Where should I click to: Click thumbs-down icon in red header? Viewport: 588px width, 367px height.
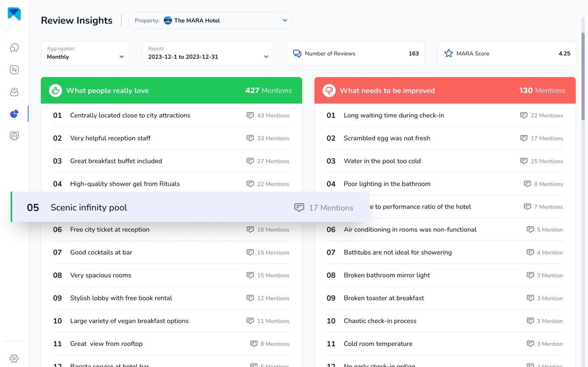329,90
